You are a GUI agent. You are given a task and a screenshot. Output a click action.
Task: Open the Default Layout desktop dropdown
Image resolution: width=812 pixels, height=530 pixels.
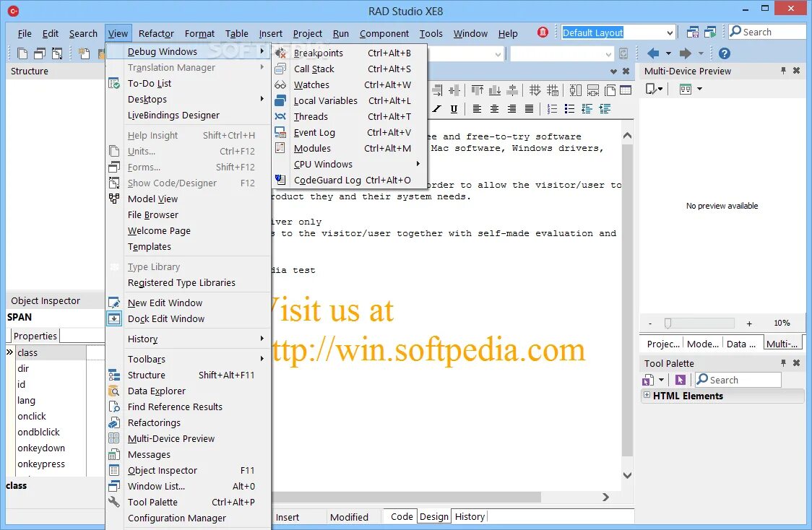tap(670, 32)
